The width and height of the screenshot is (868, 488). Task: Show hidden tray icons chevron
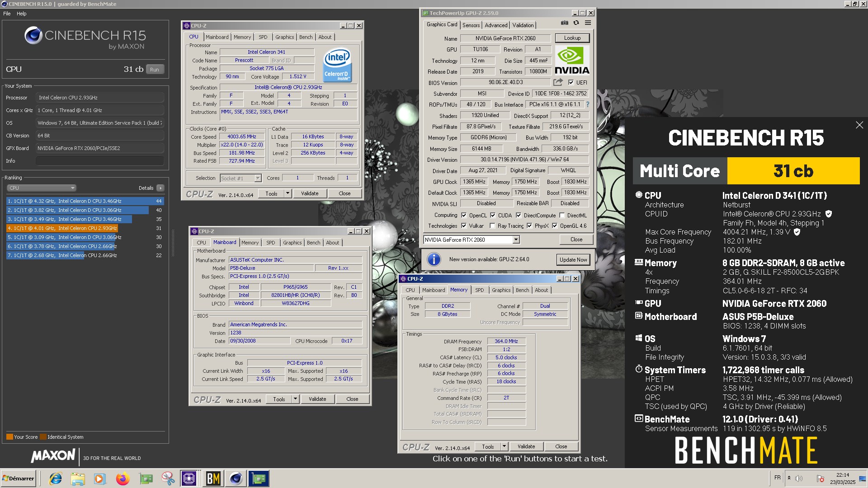tap(789, 478)
